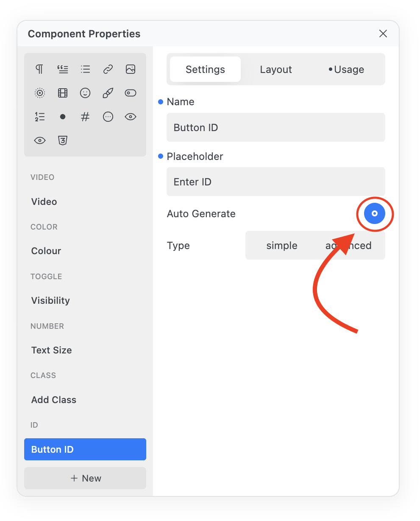Screen dimensions: 420x521
Task: Select the numbered list icon
Action: click(x=39, y=117)
